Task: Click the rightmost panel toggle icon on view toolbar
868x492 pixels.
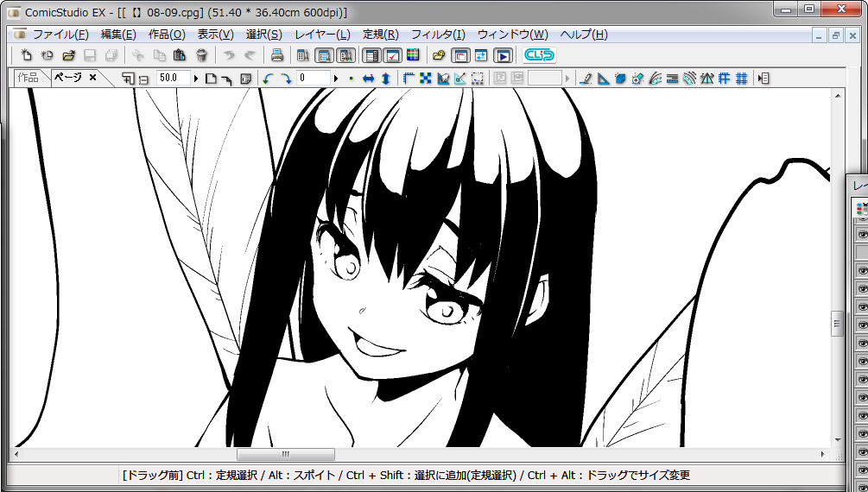Action: [764, 79]
